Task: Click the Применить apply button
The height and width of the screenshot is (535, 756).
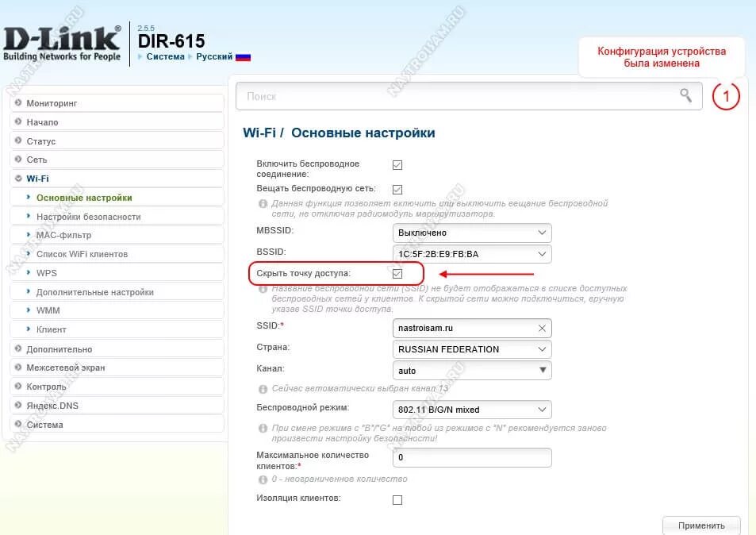Action: click(x=701, y=525)
